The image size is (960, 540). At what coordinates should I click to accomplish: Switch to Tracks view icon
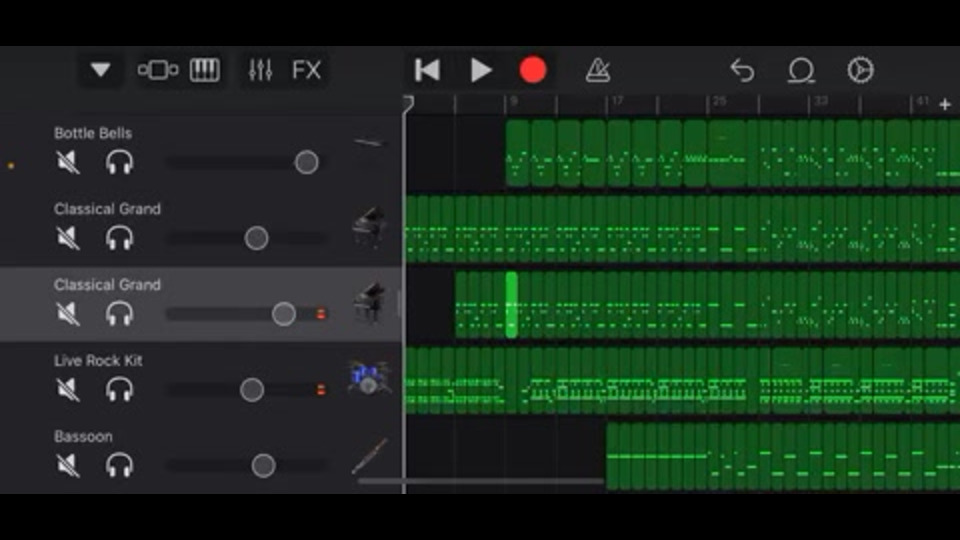click(x=158, y=70)
